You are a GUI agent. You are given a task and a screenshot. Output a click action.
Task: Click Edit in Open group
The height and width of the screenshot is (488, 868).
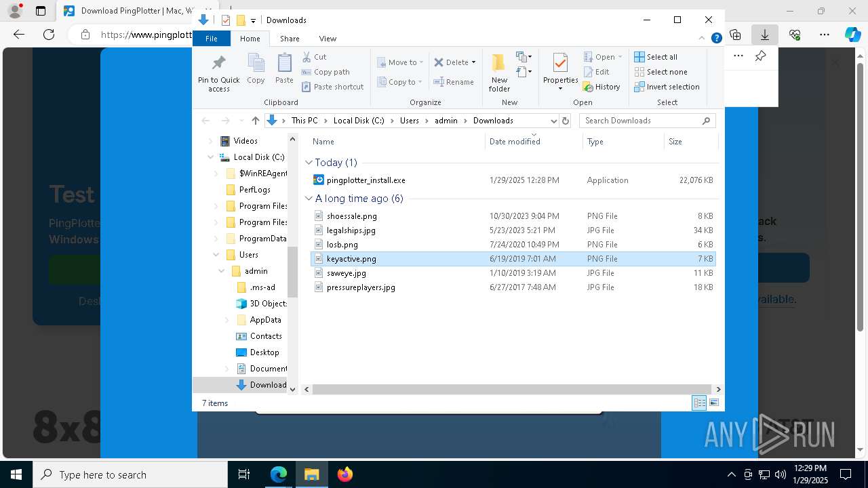[x=597, y=72]
